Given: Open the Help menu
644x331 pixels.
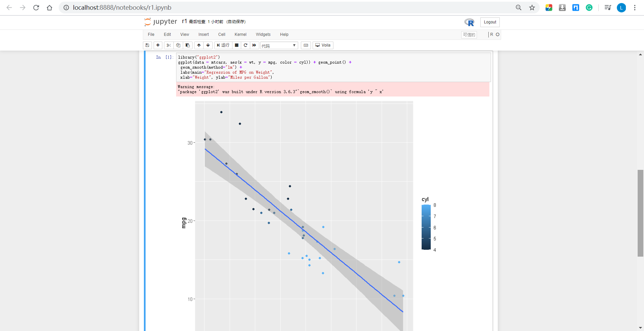Looking at the screenshot, I should click(x=284, y=35).
